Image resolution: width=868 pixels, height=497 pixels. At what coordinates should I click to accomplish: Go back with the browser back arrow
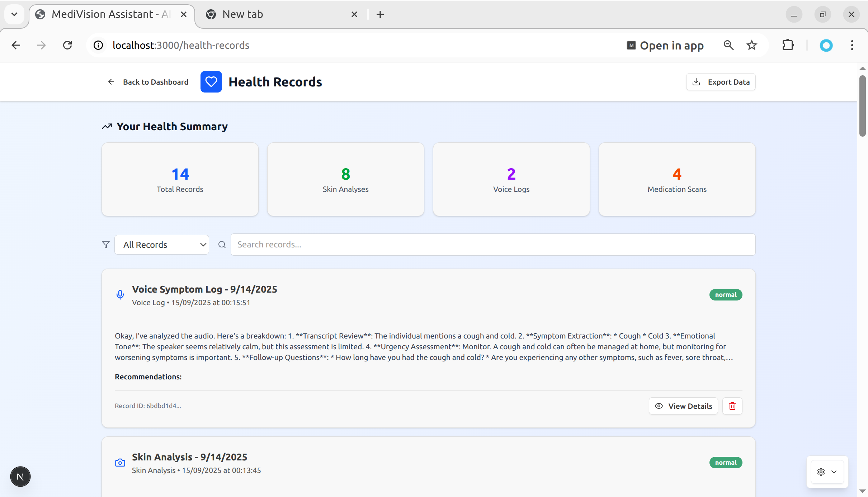(16, 45)
